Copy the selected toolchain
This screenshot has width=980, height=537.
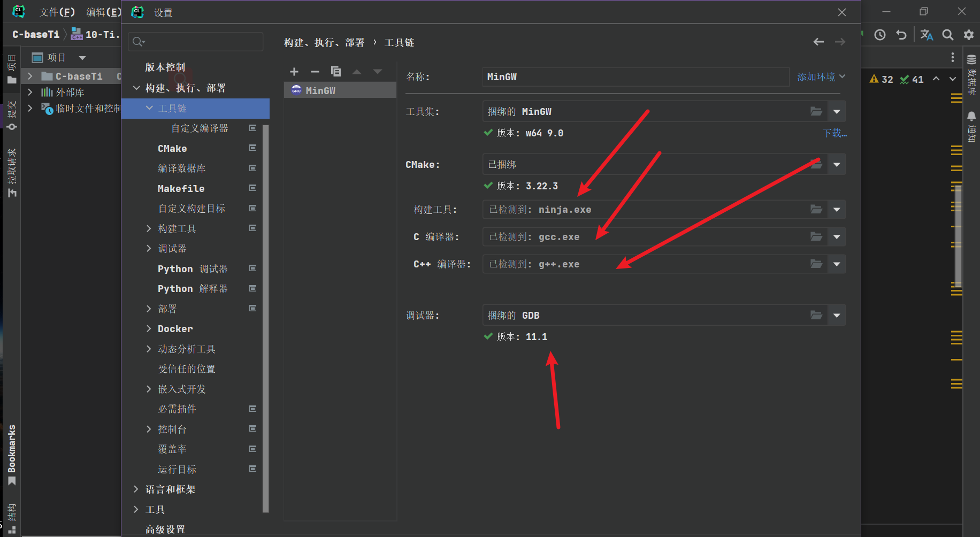336,72
